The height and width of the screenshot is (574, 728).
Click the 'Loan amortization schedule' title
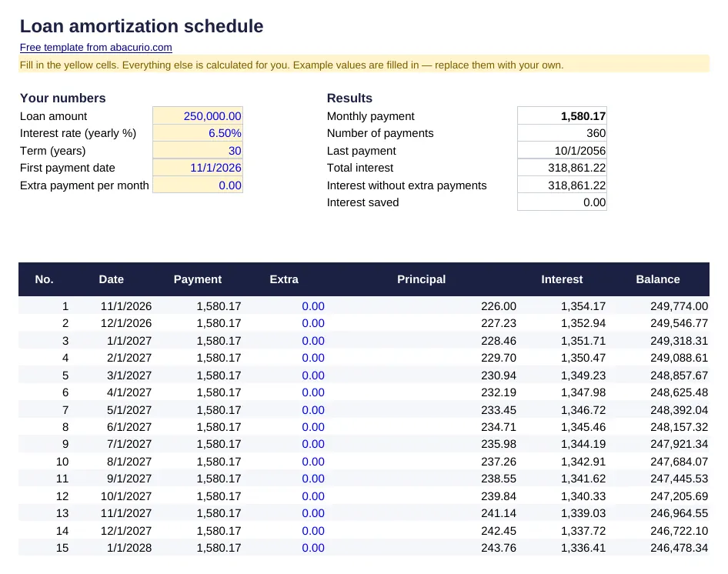(142, 26)
